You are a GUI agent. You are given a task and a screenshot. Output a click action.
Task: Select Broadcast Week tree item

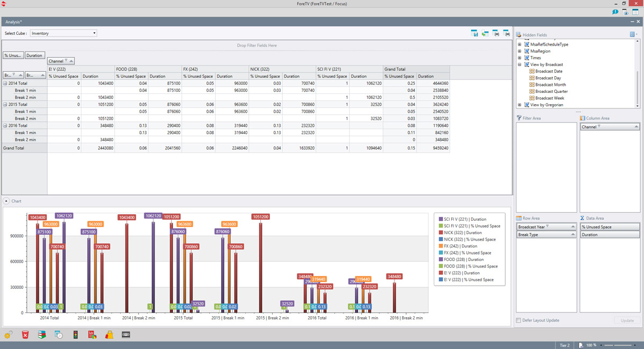550,98
